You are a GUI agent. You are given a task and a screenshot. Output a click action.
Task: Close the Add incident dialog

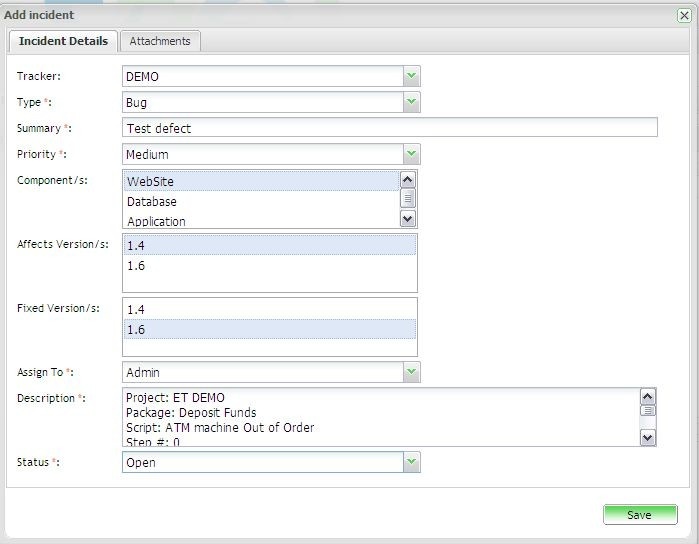click(x=684, y=16)
